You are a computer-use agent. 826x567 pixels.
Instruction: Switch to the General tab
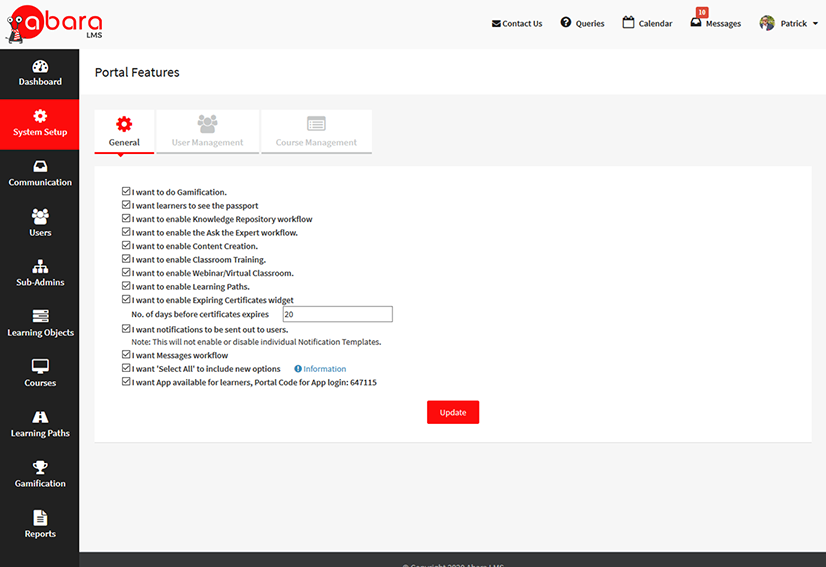(x=124, y=132)
